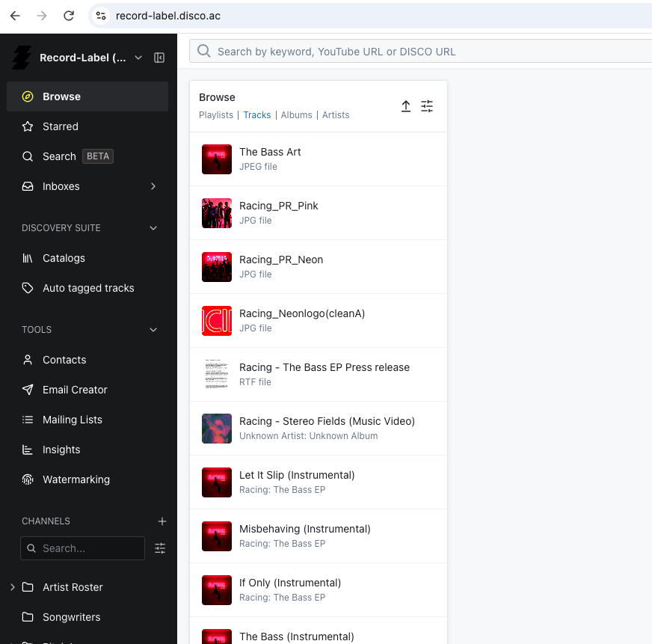
Task: Open the Starred section
Action: click(87, 126)
